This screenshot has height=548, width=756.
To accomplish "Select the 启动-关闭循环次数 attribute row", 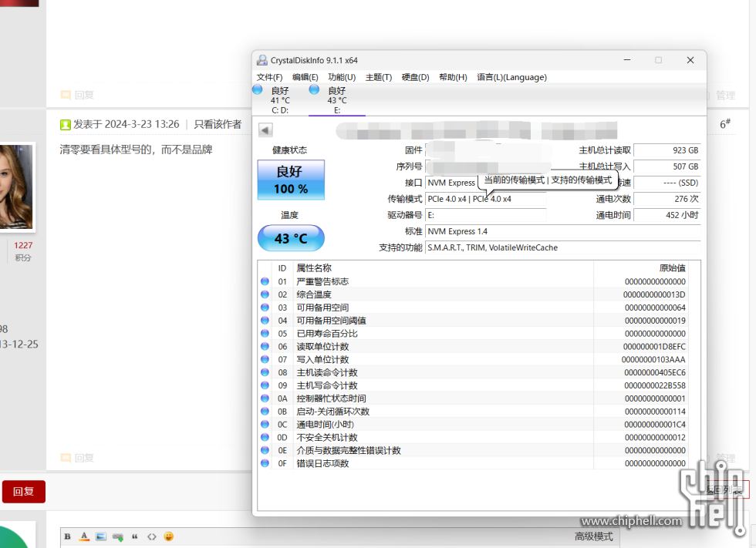I will 474,412.
